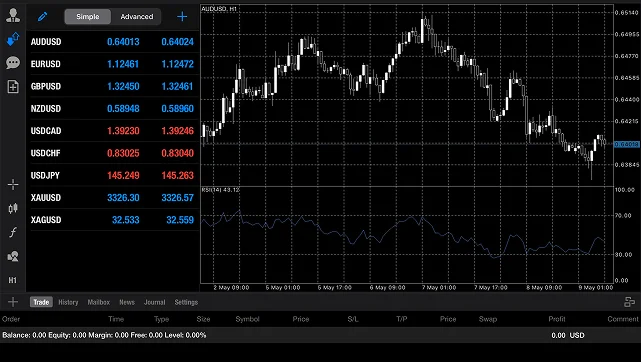
Task: Click the Time column header
Action: tap(116, 319)
